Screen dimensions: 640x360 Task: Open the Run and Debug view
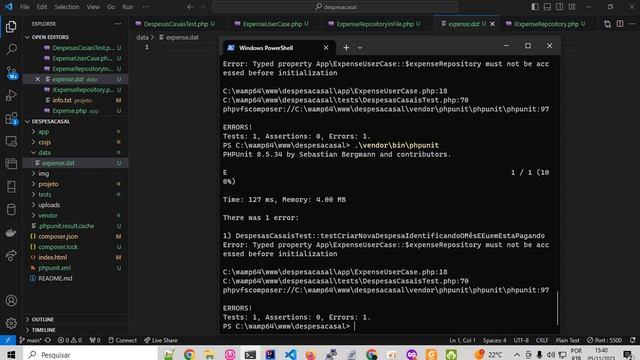coord(11,95)
